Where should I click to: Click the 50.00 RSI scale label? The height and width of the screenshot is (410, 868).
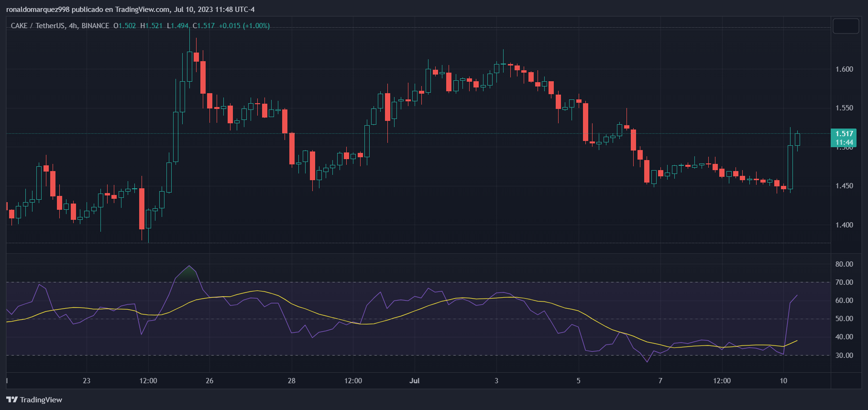844,319
